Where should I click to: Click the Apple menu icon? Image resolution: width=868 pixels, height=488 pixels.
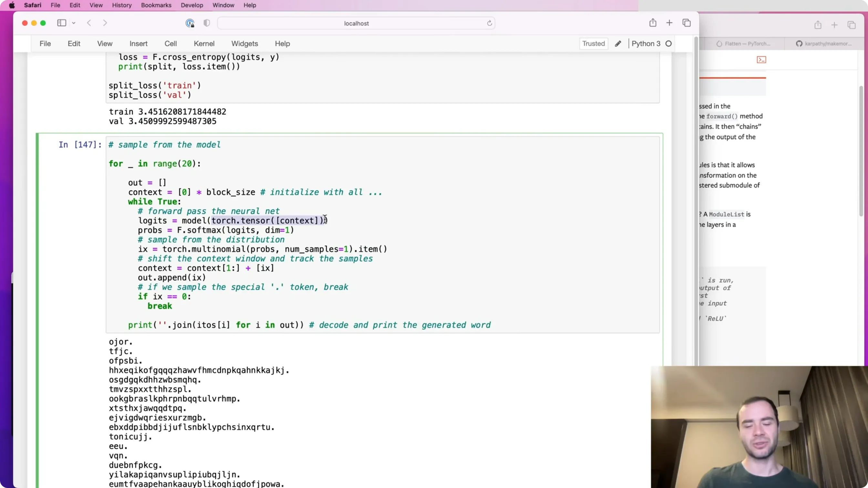[x=12, y=5]
